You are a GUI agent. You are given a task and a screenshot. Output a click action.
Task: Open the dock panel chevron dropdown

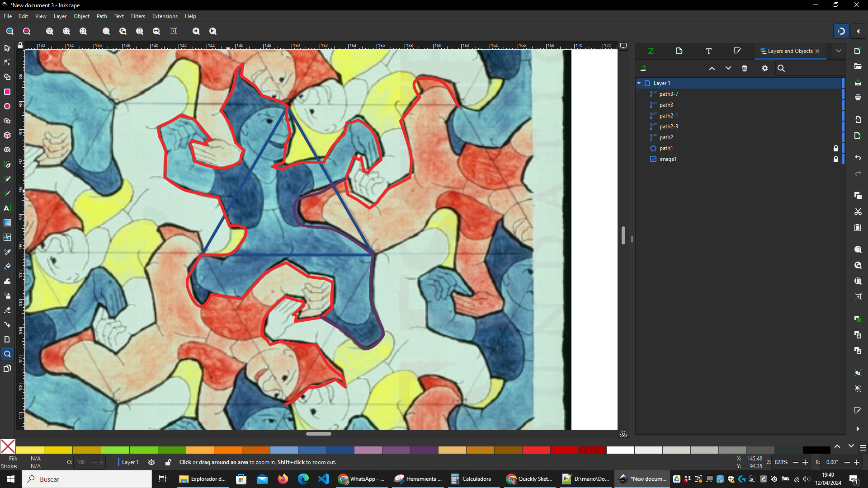839,51
